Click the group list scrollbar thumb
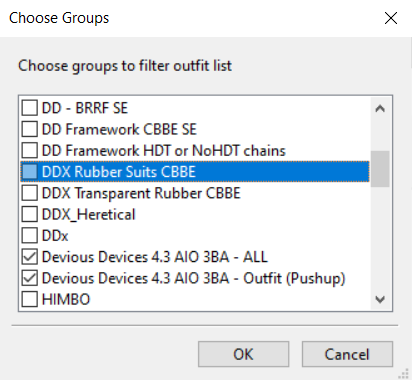The height and width of the screenshot is (380, 412). (380, 169)
